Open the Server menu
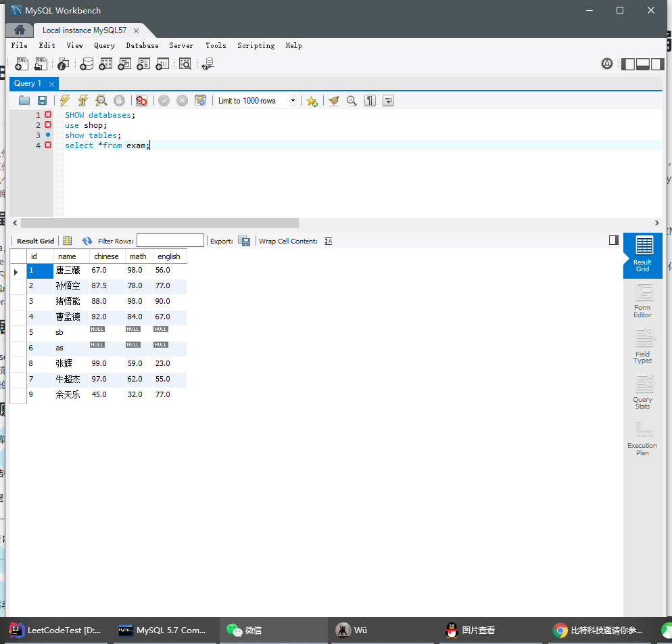 click(181, 45)
